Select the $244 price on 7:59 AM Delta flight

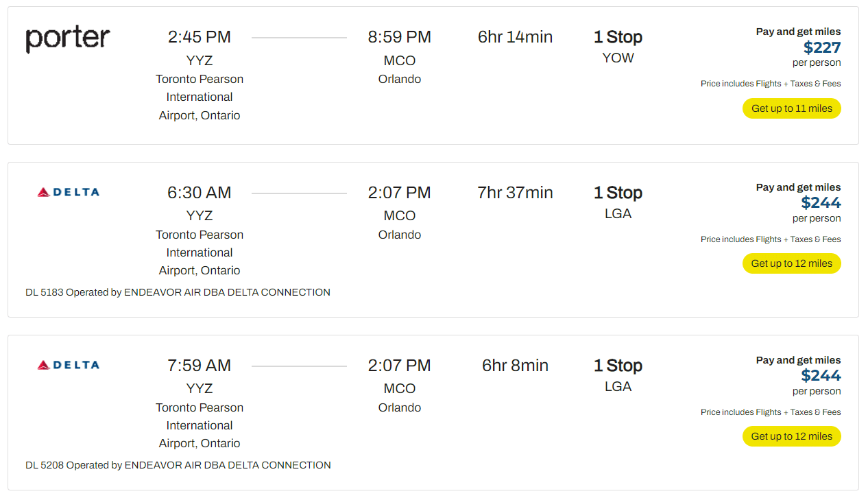(821, 376)
